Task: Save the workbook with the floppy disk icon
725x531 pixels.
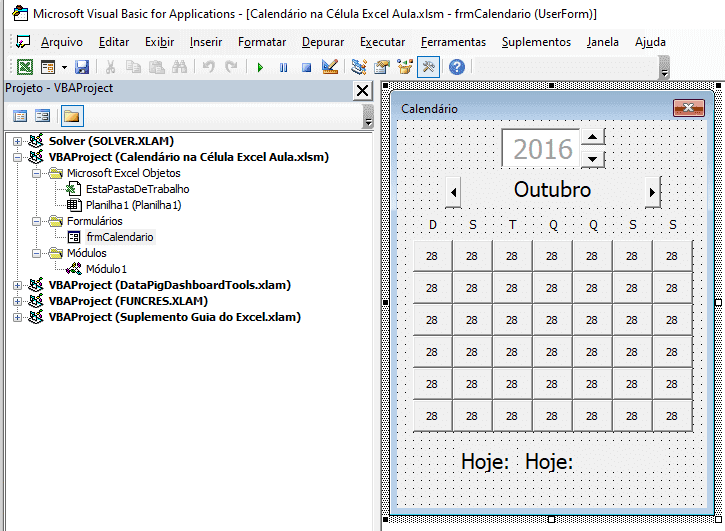Action: [82, 67]
